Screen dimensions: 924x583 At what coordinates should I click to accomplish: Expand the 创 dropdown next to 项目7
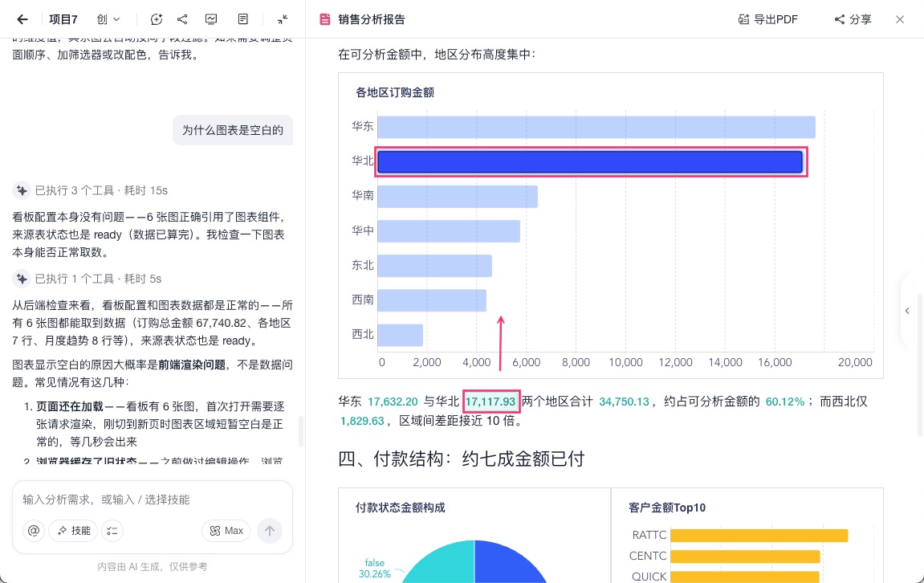click(108, 19)
